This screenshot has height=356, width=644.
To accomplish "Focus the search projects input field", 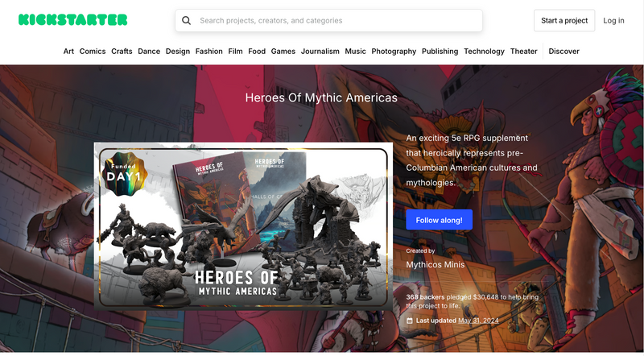I will 328,21.
